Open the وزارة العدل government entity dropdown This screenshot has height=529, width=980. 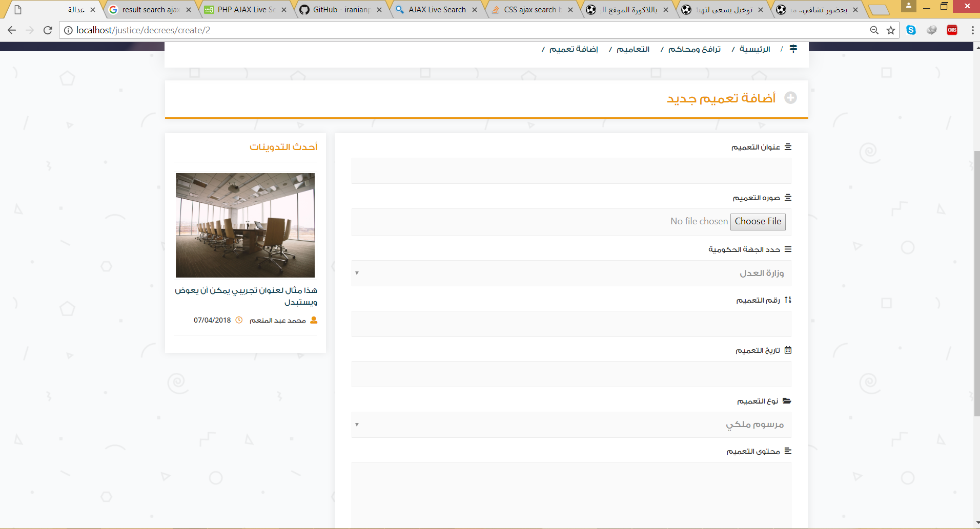pyautogui.click(x=571, y=273)
